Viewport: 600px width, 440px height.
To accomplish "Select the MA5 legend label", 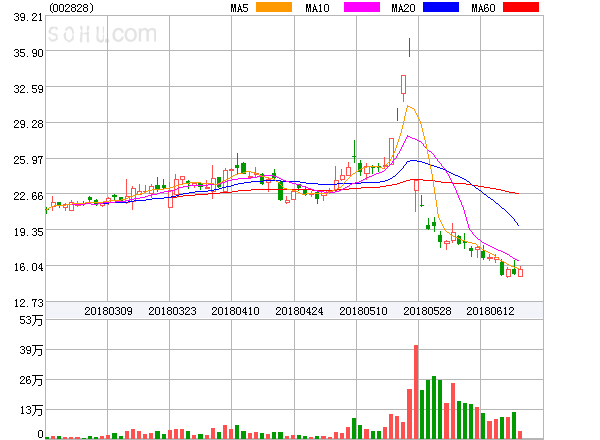I will tap(240, 8).
